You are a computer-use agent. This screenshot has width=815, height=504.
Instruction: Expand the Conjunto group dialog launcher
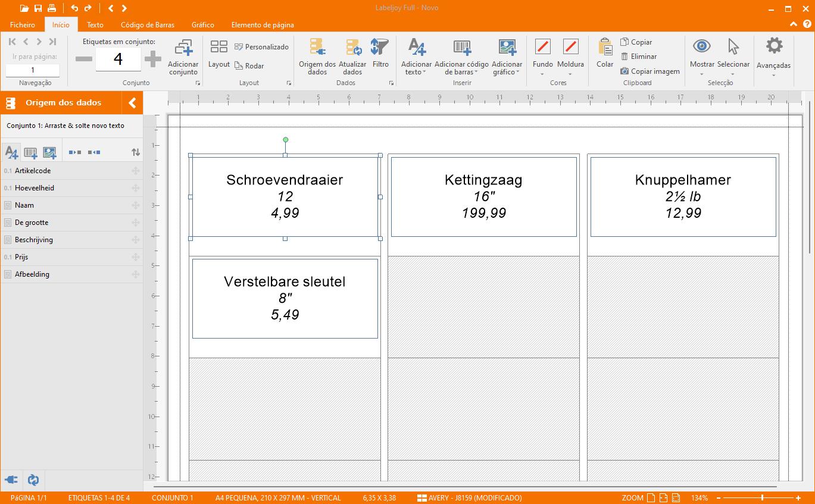click(198, 83)
